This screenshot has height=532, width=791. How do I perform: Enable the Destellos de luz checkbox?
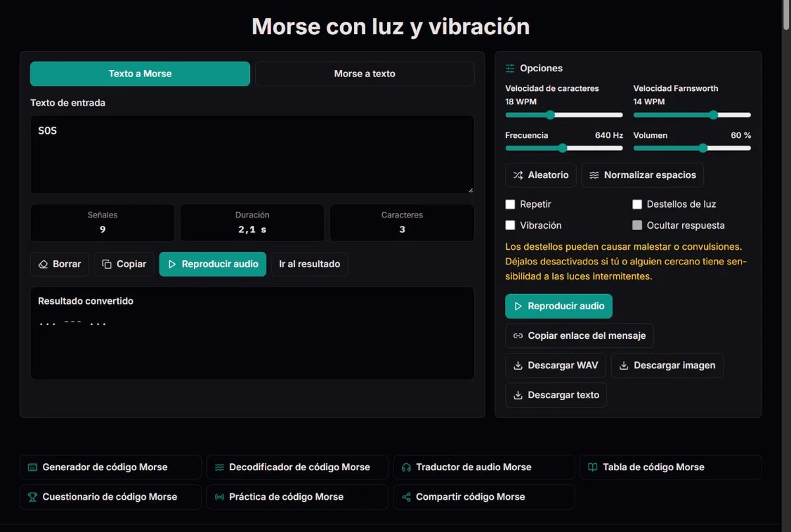(637, 204)
